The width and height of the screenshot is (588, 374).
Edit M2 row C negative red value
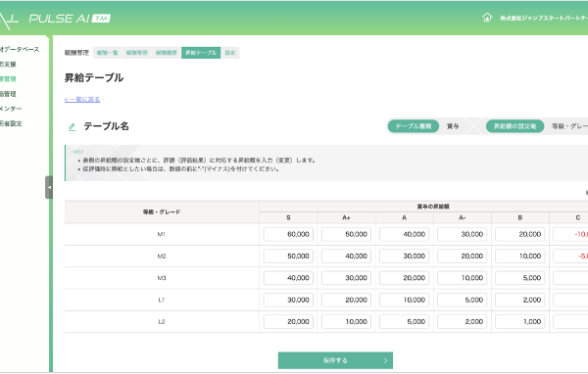point(570,256)
